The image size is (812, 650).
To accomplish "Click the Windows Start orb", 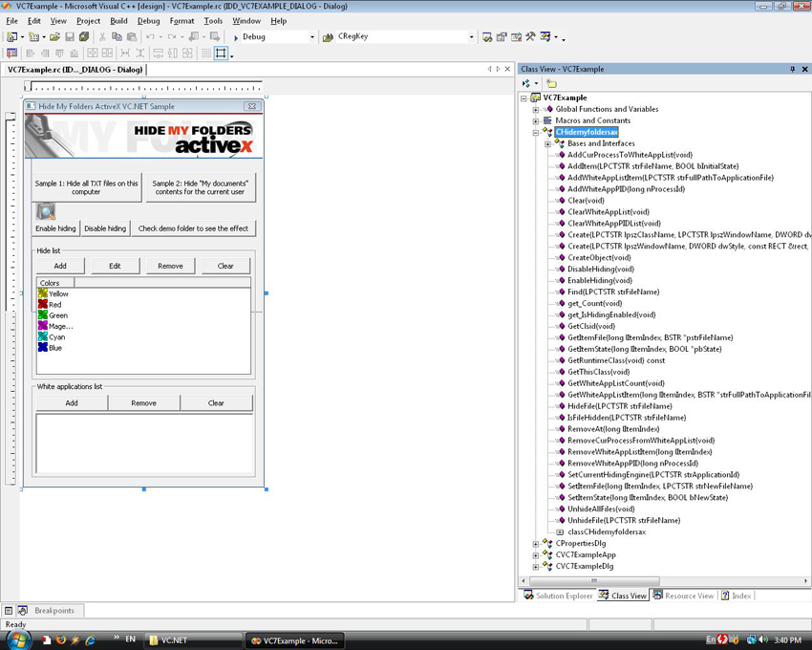I will (17, 639).
